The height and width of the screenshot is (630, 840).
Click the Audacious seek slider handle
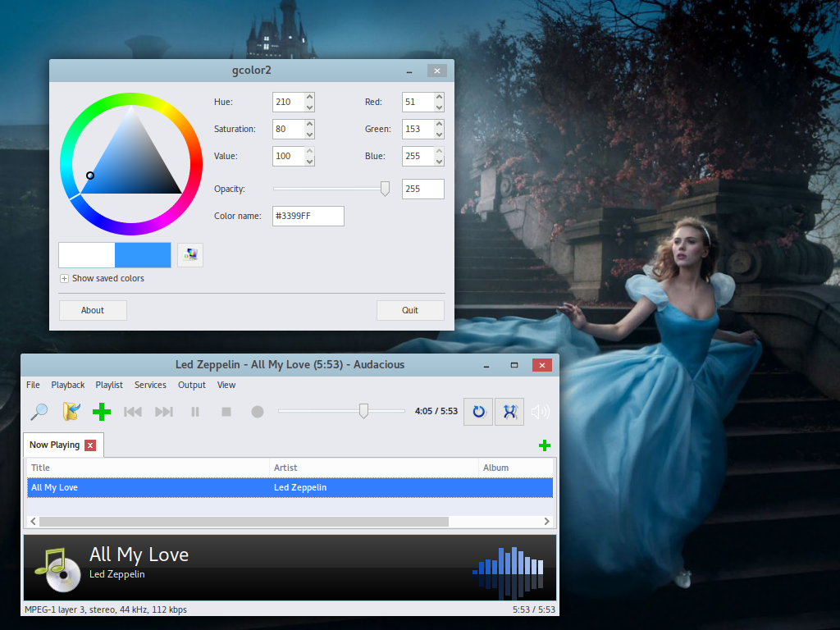[363, 411]
